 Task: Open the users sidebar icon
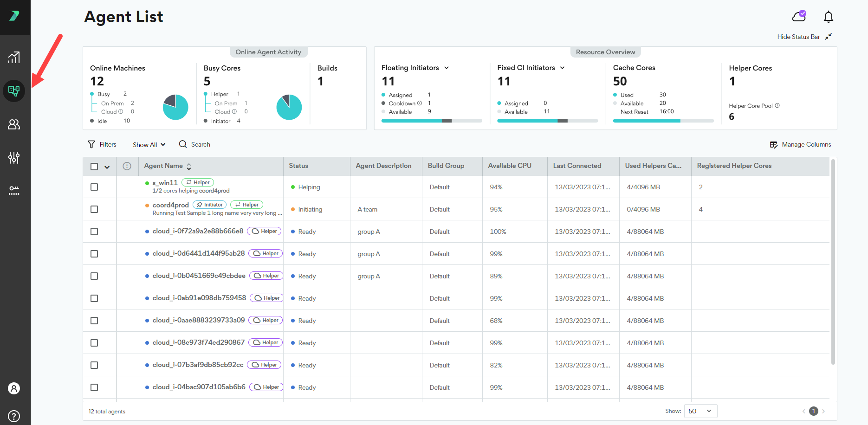point(14,124)
